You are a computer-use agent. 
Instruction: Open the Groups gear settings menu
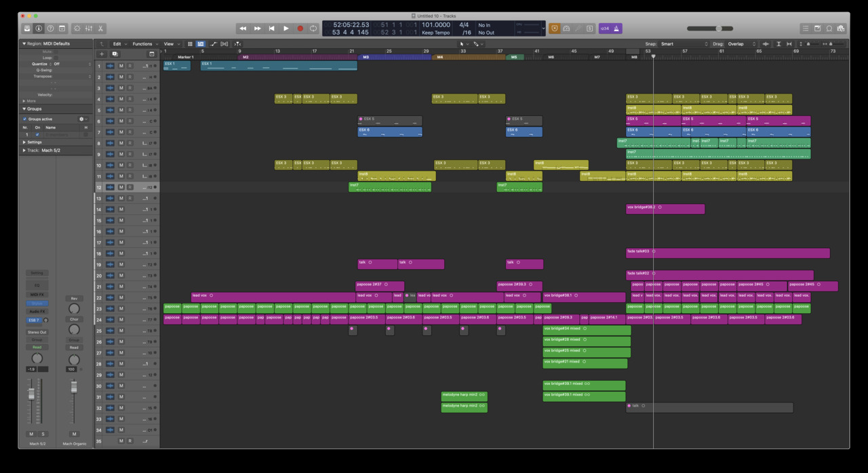pyautogui.click(x=82, y=119)
